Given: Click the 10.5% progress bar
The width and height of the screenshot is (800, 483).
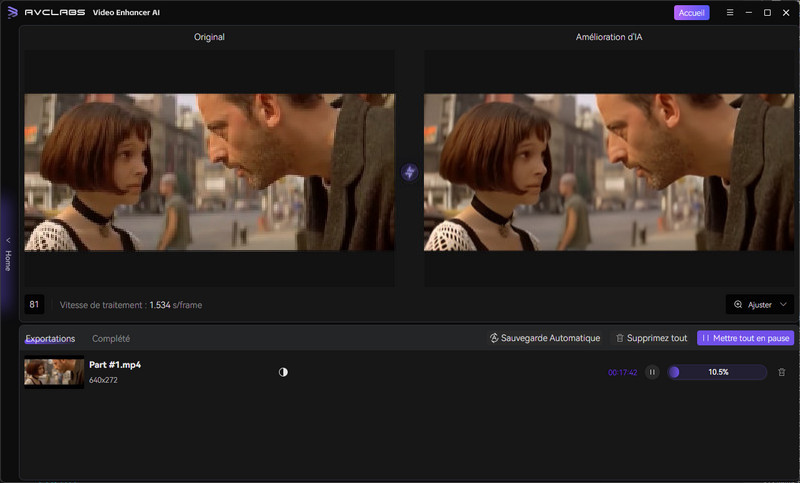Looking at the screenshot, I should tap(717, 372).
